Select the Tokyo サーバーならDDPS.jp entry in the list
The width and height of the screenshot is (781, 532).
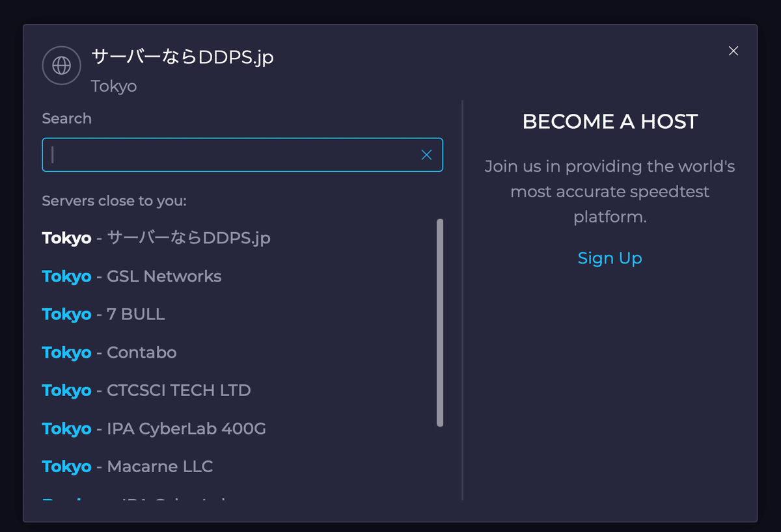(x=156, y=238)
